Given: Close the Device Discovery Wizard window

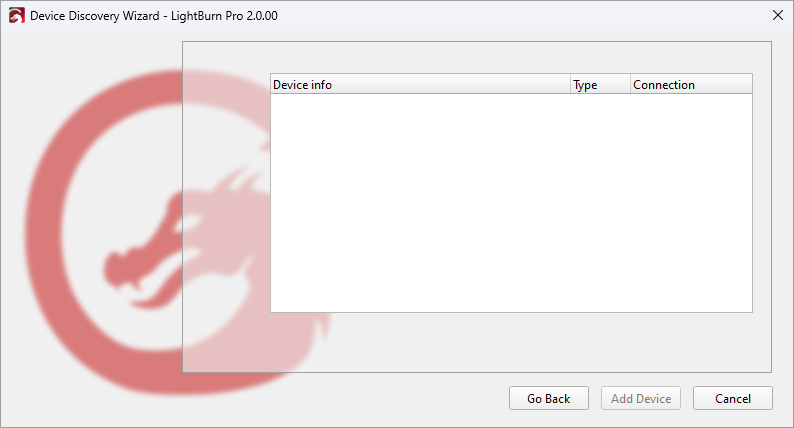Looking at the screenshot, I should [x=778, y=16].
